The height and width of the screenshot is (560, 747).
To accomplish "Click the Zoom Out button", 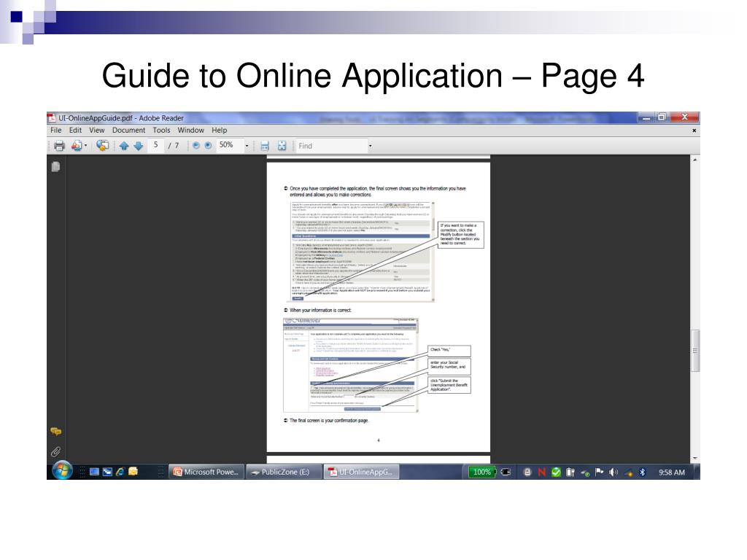I will click(196, 146).
